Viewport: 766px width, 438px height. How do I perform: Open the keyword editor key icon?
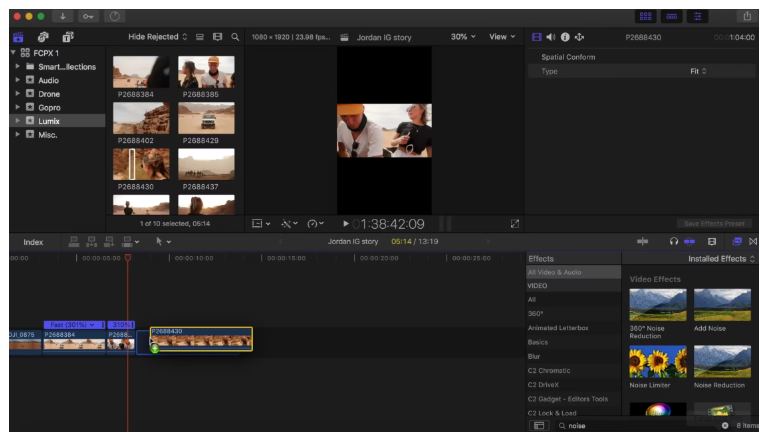pos(88,16)
